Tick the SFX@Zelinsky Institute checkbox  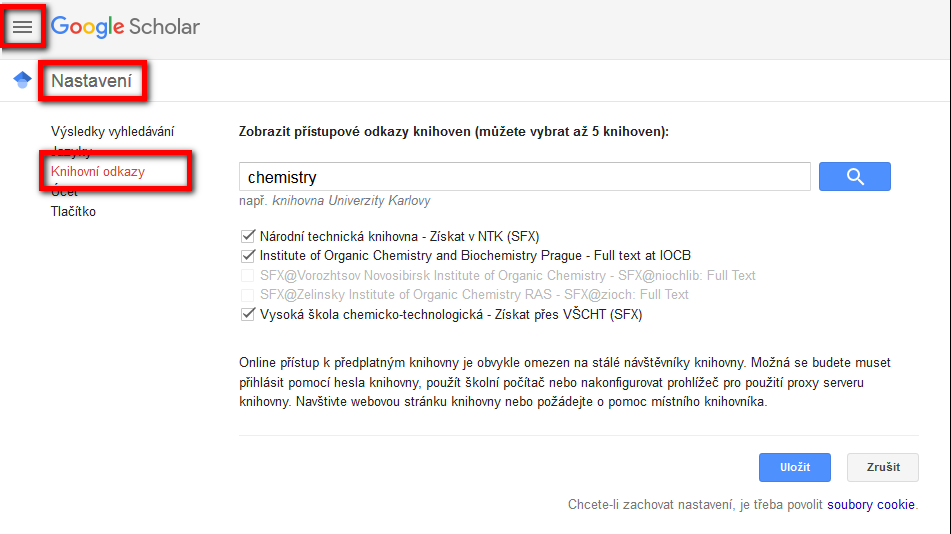(247, 295)
